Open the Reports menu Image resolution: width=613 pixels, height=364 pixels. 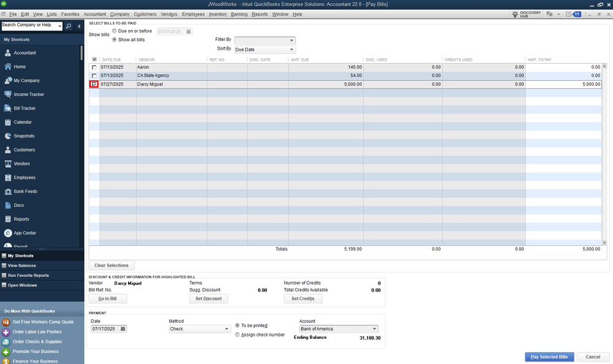[x=260, y=14]
